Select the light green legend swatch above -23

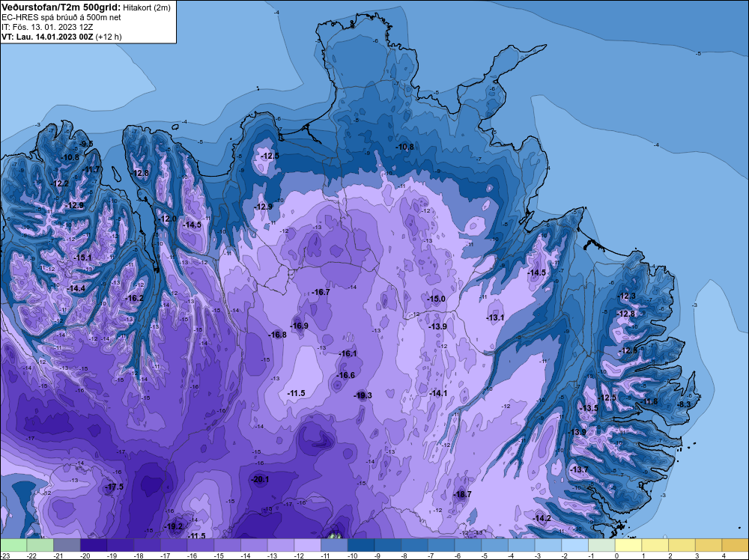13,545
